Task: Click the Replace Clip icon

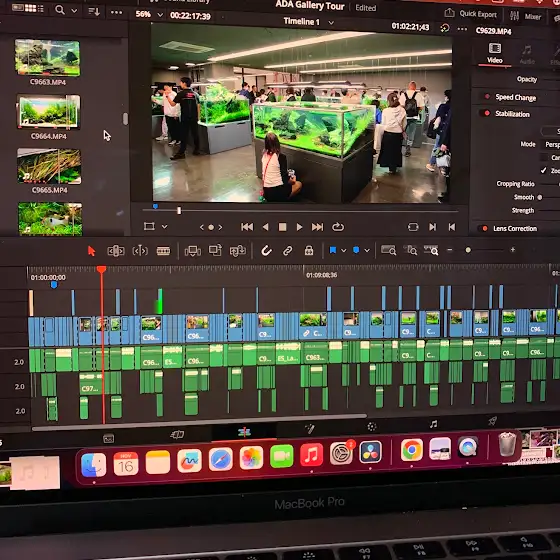Action: [x=238, y=251]
